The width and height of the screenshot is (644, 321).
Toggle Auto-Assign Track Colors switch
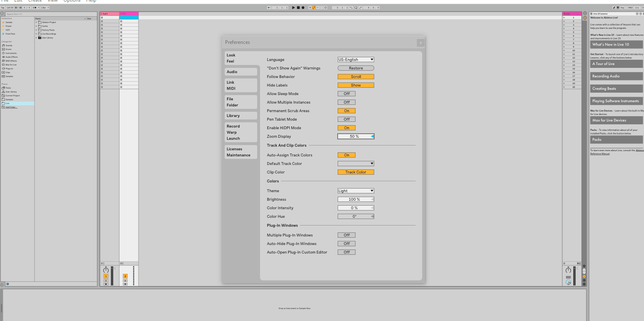pyautogui.click(x=347, y=155)
